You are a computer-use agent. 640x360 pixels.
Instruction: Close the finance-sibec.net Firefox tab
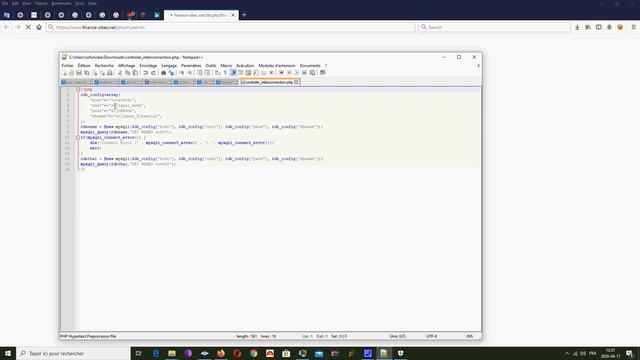coord(233,15)
